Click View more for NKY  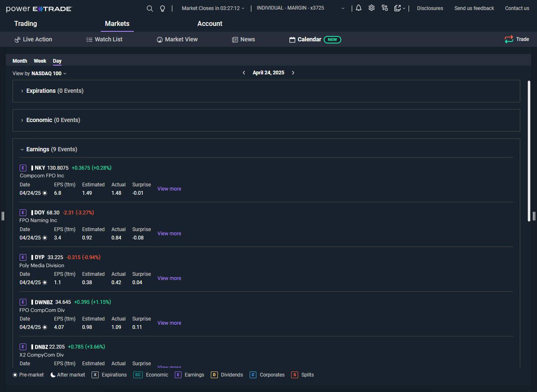169,189
